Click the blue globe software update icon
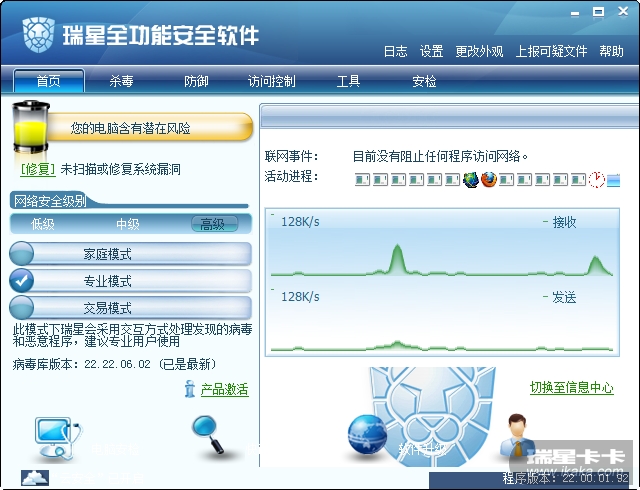640x490 pixels. coord(367,434)
